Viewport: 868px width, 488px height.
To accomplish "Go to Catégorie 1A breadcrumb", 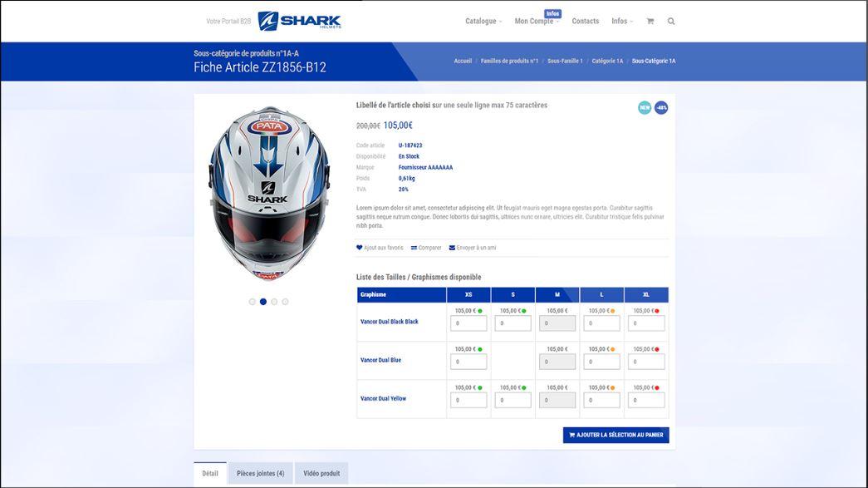I will pos(607,61).
